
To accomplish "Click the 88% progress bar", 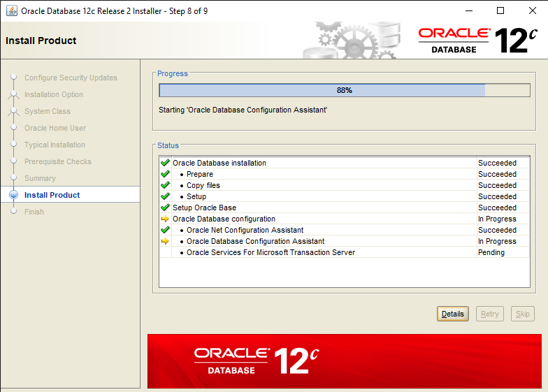I will [344, 90].
